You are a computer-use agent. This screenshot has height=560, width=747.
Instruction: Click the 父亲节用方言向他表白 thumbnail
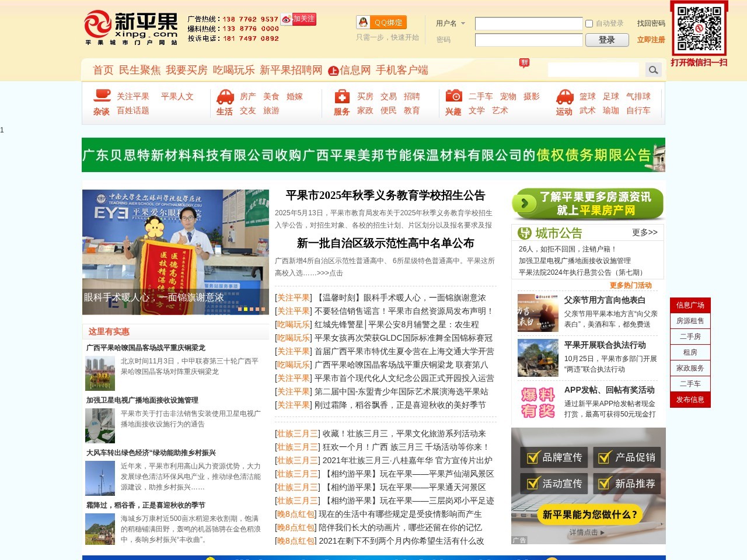[x=537, y=313]
